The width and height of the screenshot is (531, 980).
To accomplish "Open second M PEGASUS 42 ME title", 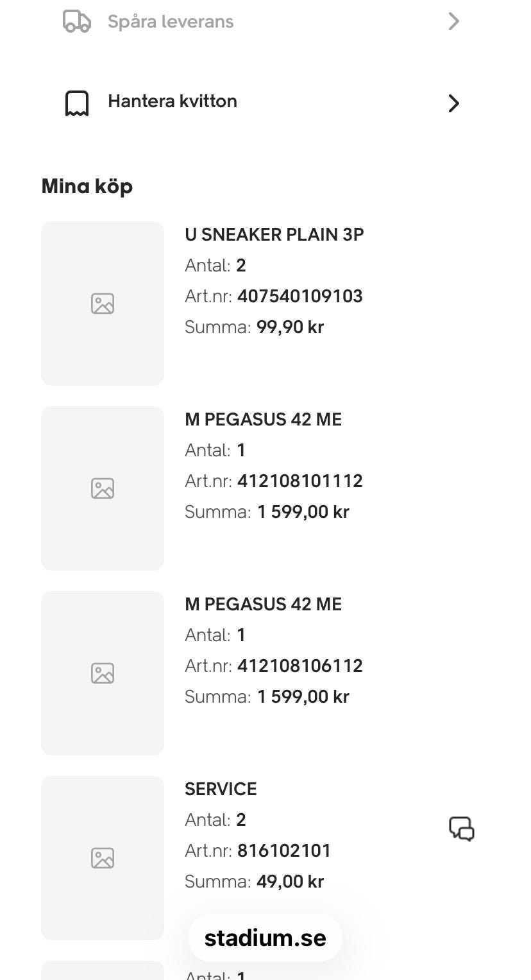I will tap(263, 604).
